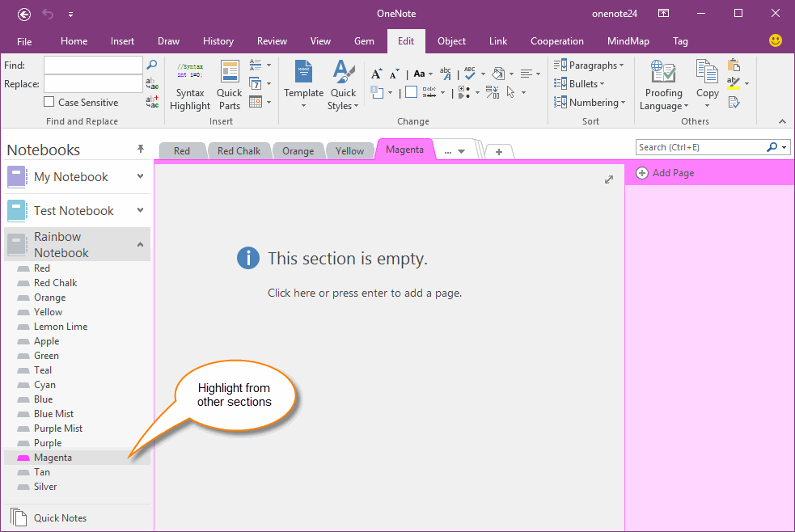Click the expand collapse bullets icon

464,92
